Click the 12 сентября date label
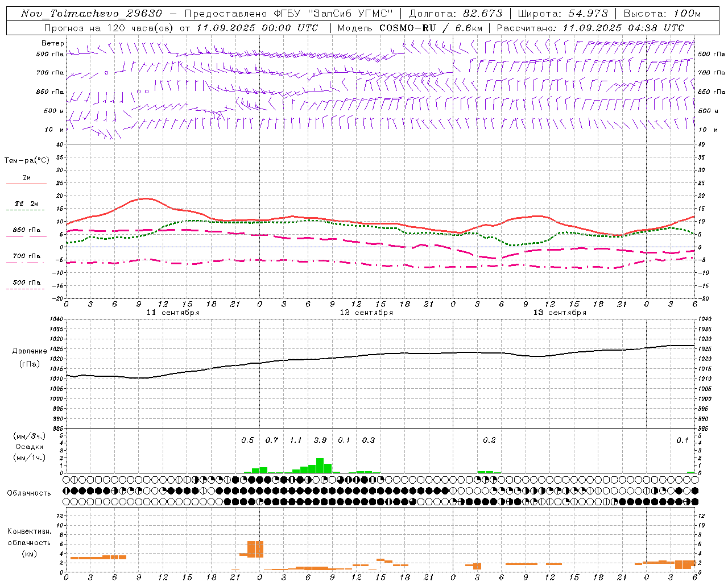728x582 pixels. [x=366, y=313]
